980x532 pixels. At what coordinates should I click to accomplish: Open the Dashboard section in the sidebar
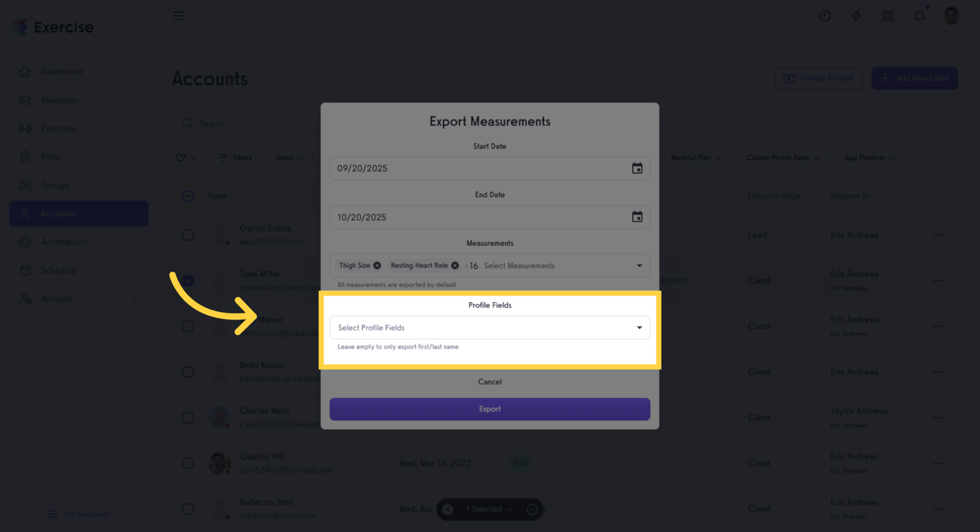pyautogui.click(x=61, y=72)
